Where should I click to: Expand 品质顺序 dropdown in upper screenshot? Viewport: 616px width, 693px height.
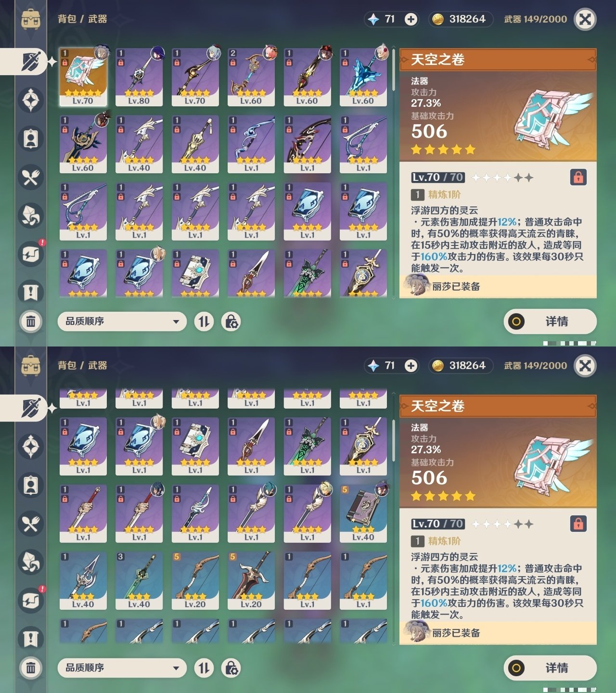[x=122, y=321]
